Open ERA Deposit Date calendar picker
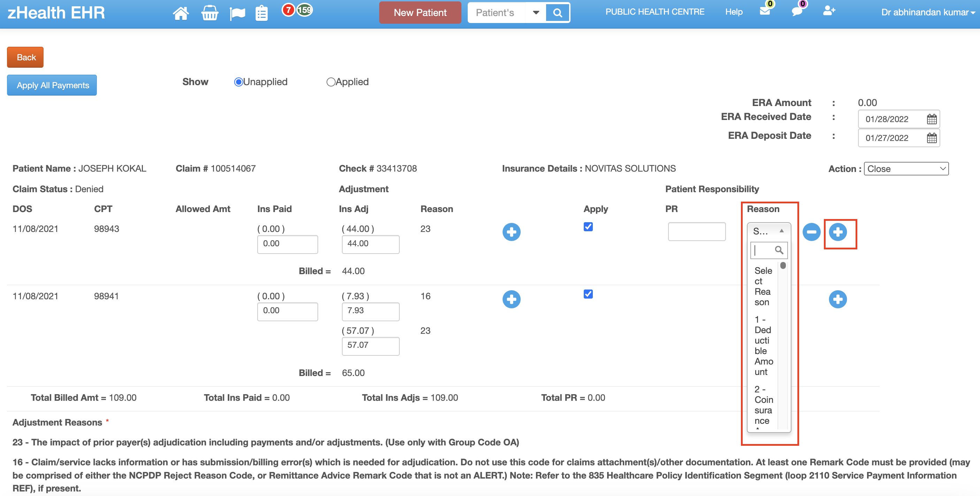Image resolution: width=980 pixels, height=496 pixels. point(932,138)
